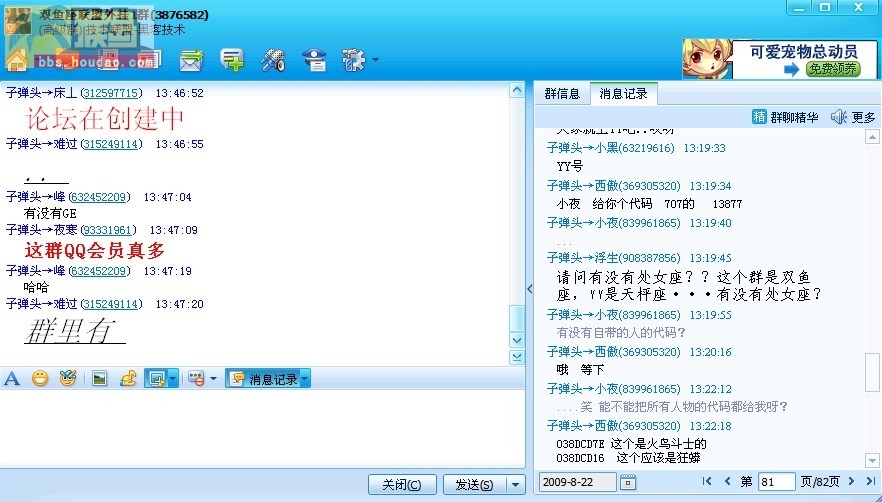Click the message 有没有GE

(x=50, y=213)
